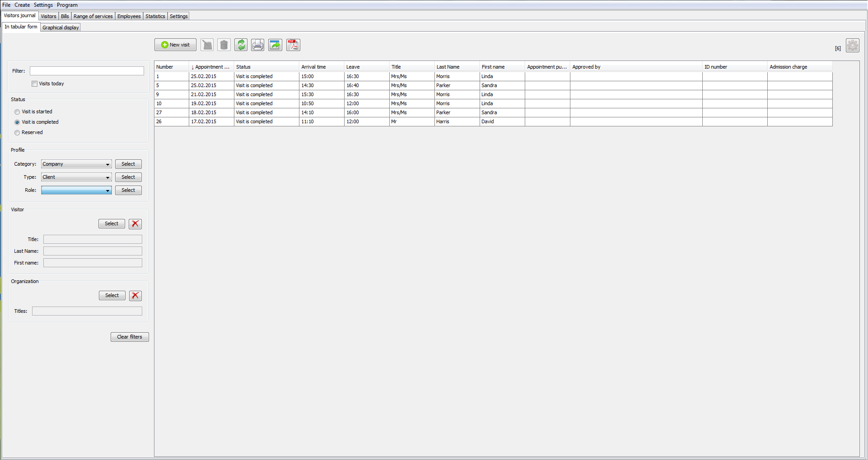The width and height of the screenshot is (868, 460).
Task: Select the visit row dated 19.02.2015
Action: [x=493, y=104]
